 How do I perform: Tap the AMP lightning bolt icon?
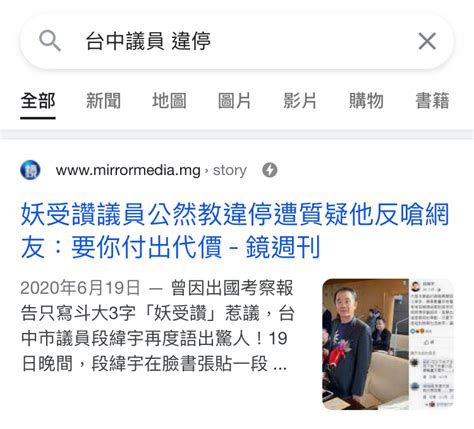pos(270,170)
